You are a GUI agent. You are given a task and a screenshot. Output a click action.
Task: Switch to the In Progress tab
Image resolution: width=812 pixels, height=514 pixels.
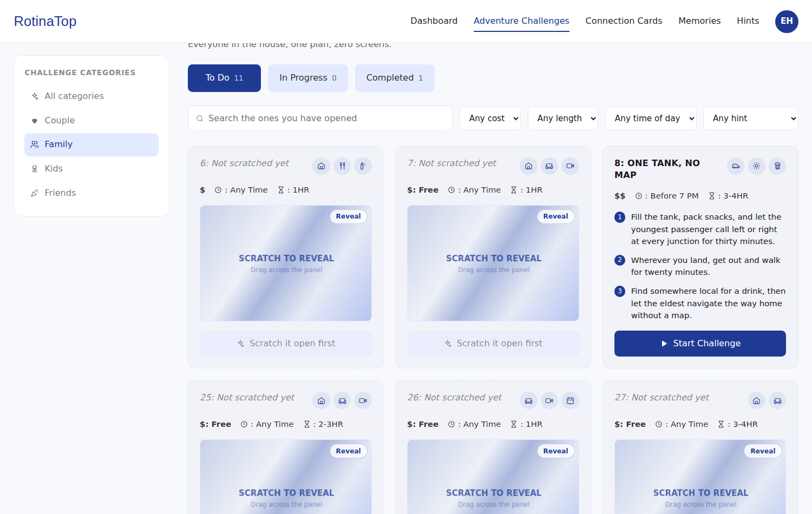(x=308, y=78)
